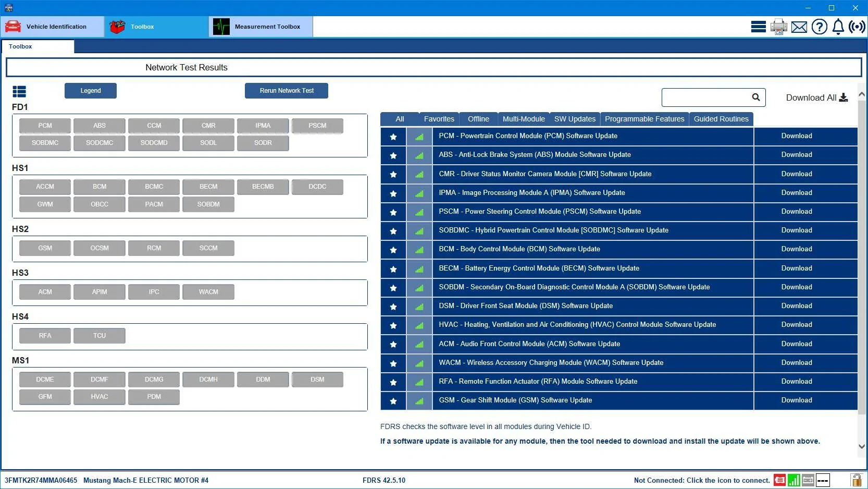Click the printer icon in the top toolbar
The height and width of the screenshot is (489, 868).
coord(779,27)
